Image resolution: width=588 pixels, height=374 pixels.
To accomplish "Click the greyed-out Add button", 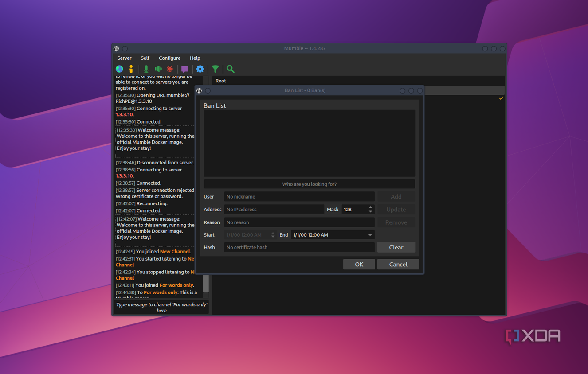I will pos(396,197).
